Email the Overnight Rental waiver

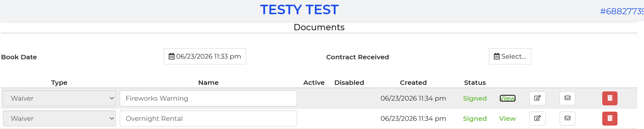(568, 119)
